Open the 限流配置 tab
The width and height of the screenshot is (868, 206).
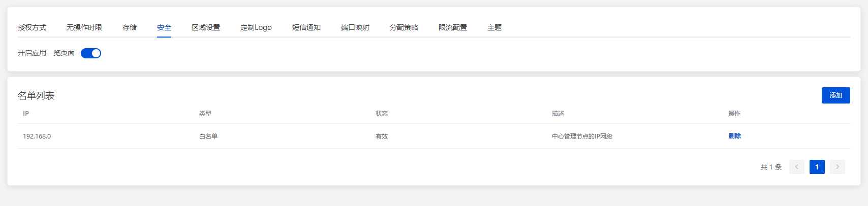[x=453, y=27]
